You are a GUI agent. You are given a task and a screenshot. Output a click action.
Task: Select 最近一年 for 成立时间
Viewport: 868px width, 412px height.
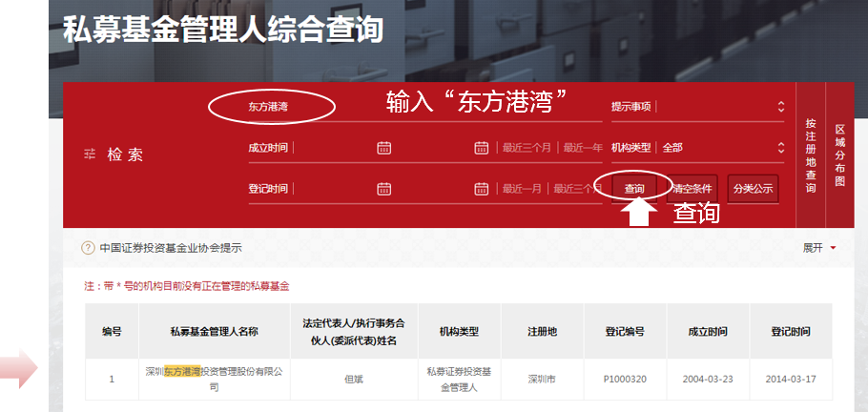click(583, 148)
